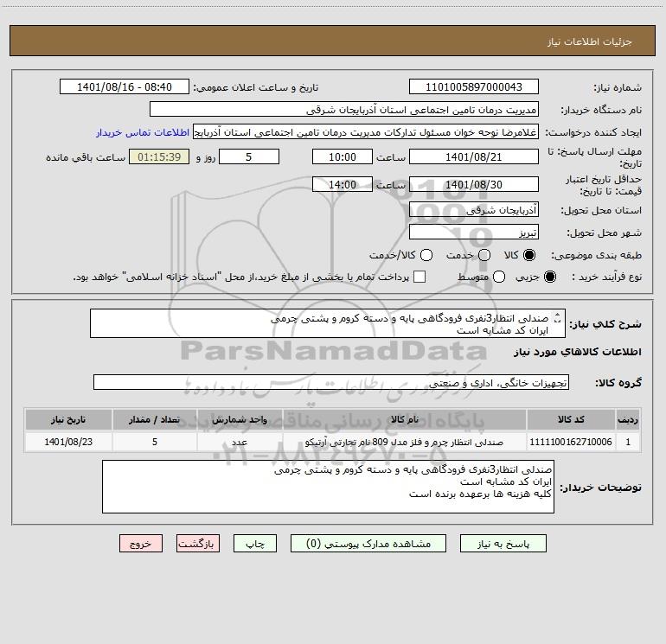Select the کالا radio button
666x644 pixels.
[529, 255]
